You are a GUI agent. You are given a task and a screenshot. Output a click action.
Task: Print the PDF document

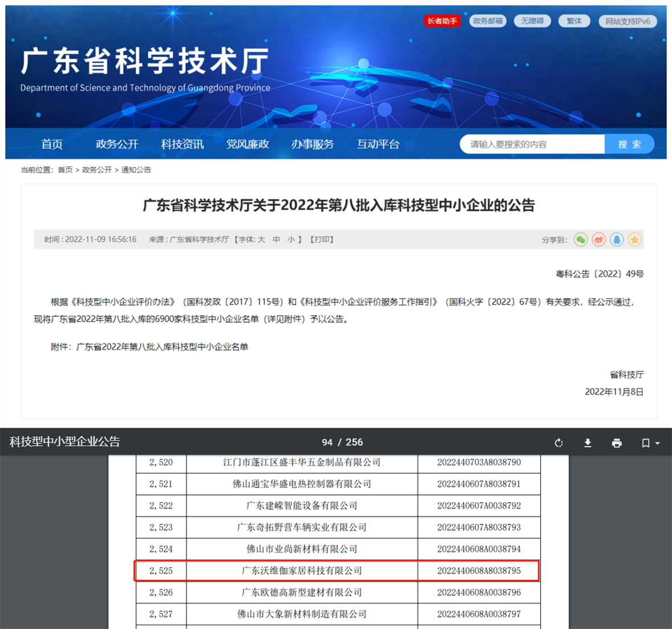tap(617, 443)
